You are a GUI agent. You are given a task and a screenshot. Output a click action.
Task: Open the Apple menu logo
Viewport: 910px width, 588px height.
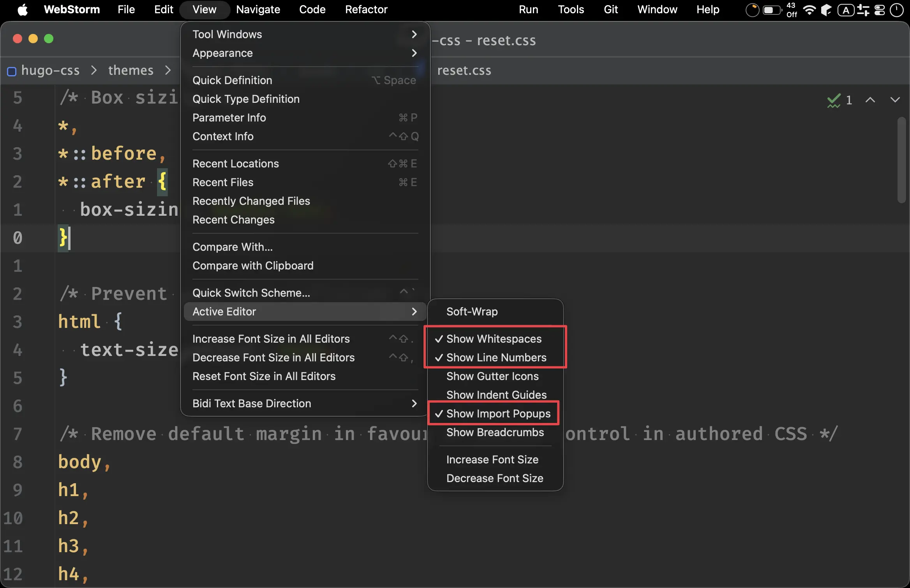(x=23, y=10)
